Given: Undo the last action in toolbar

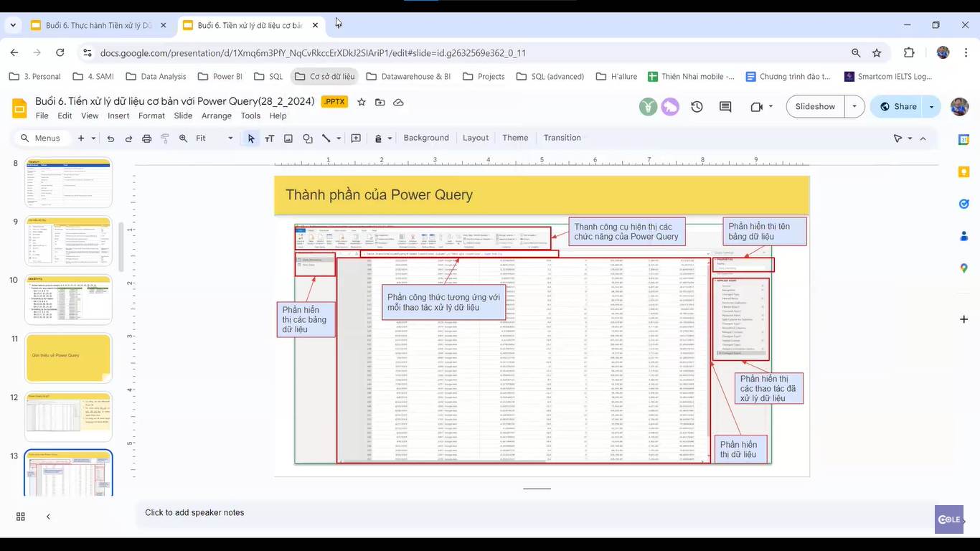Looking at the screenshot, I should tap(110, 138).
